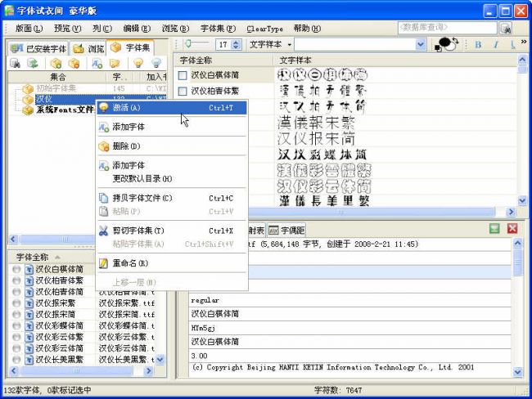Select 重命名 in the context menu
This screenshot has height=399, width=532.
tap(131, 263)
